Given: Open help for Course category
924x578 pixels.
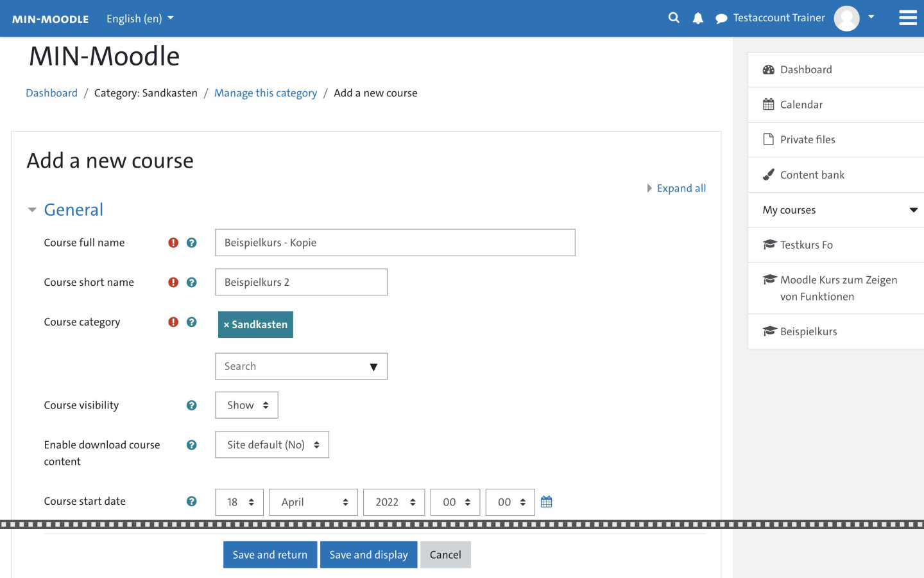Looking at the screenshot, I should (191, 322).
